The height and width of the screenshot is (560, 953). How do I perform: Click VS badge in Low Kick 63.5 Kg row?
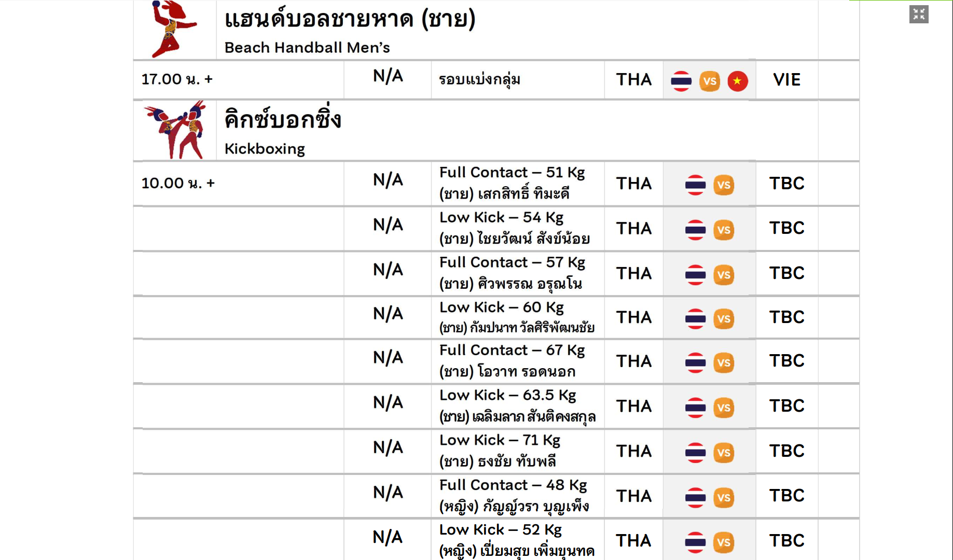[x=723, y=408]
